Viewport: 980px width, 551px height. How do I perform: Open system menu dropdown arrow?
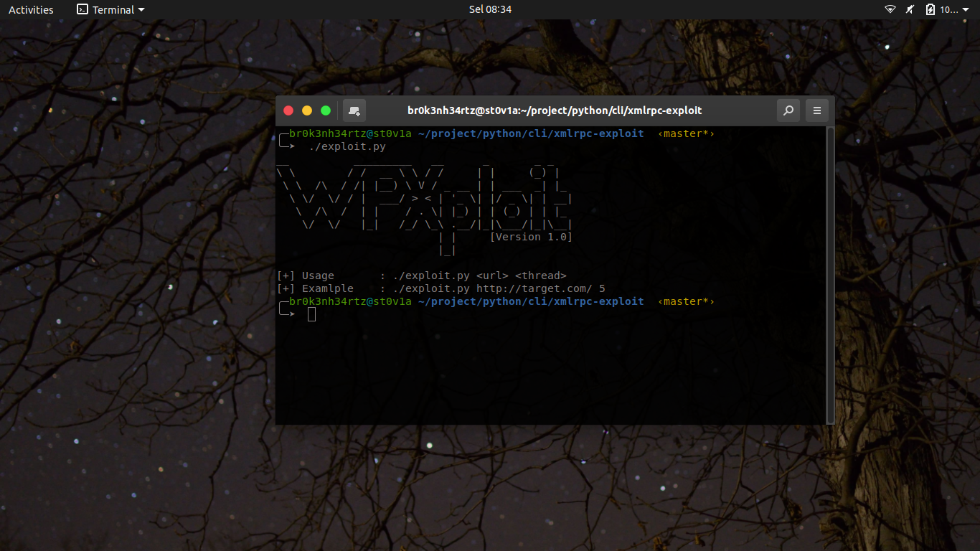pos(966,10)
